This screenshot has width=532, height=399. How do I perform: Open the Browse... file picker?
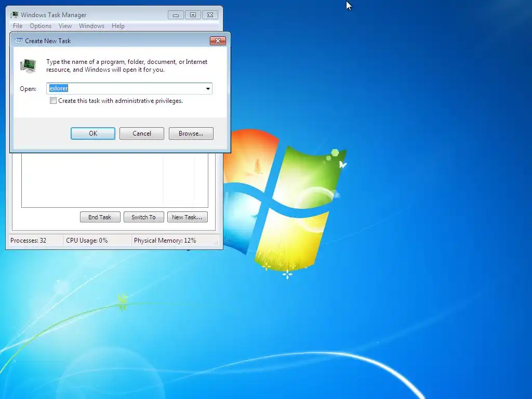pyautogui.click(x=191, y=134)
